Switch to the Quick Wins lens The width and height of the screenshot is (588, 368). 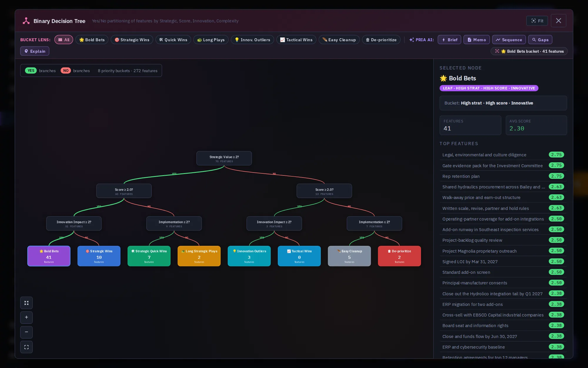coord(173,40)
